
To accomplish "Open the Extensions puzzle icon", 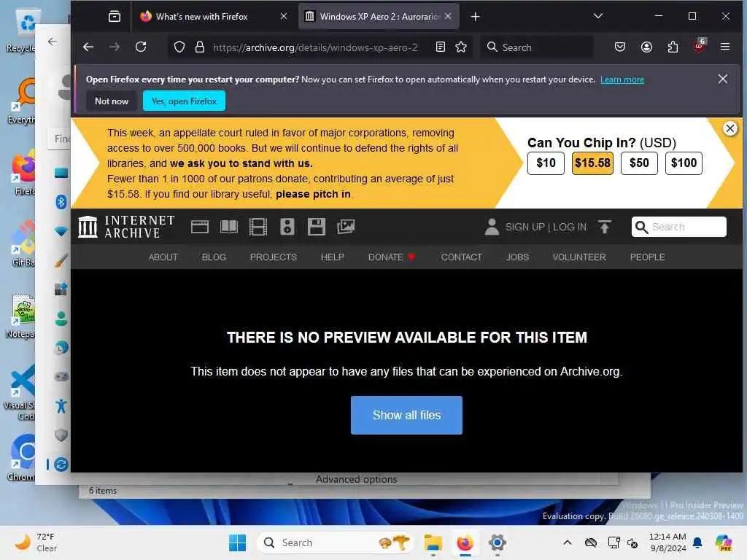I will [673, 47].
